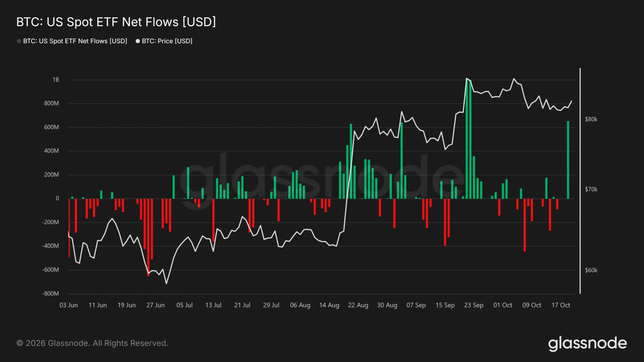Click the 200M y-axis label
This screenshot has width=644, height=362.
[x=52, y=175]
